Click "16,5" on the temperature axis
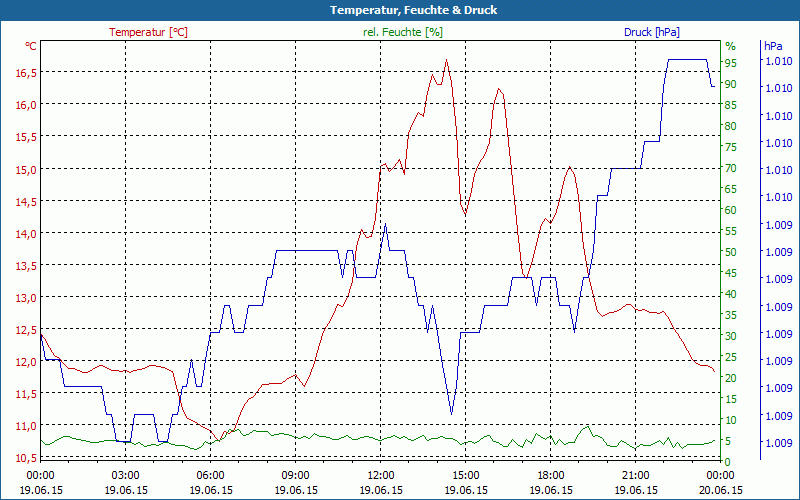 tap(26, 73)
